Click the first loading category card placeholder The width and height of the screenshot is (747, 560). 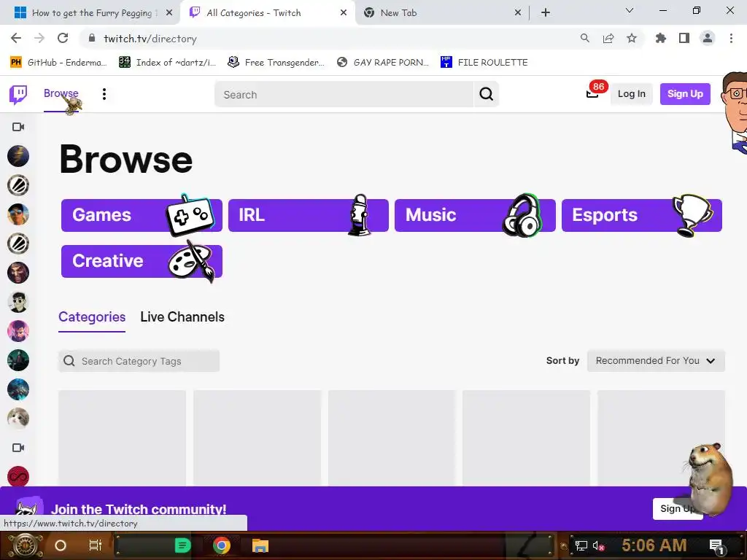click(123, 438)
